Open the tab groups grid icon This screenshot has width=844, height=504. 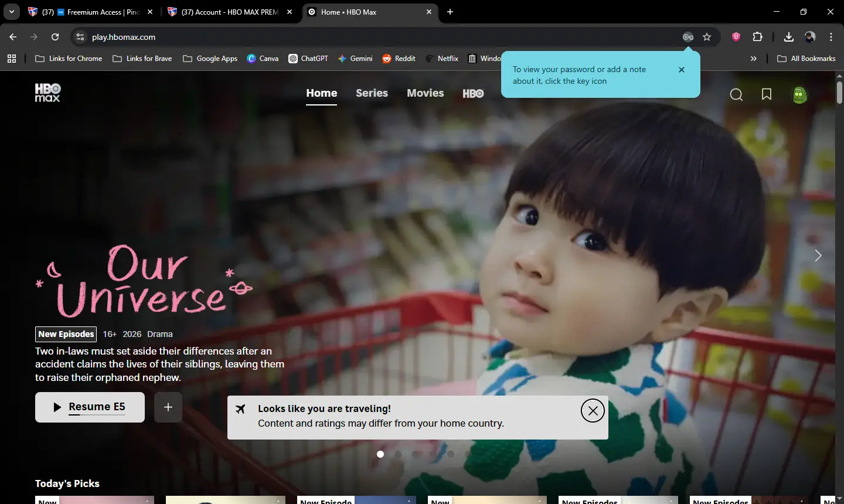tap(12, 59)
